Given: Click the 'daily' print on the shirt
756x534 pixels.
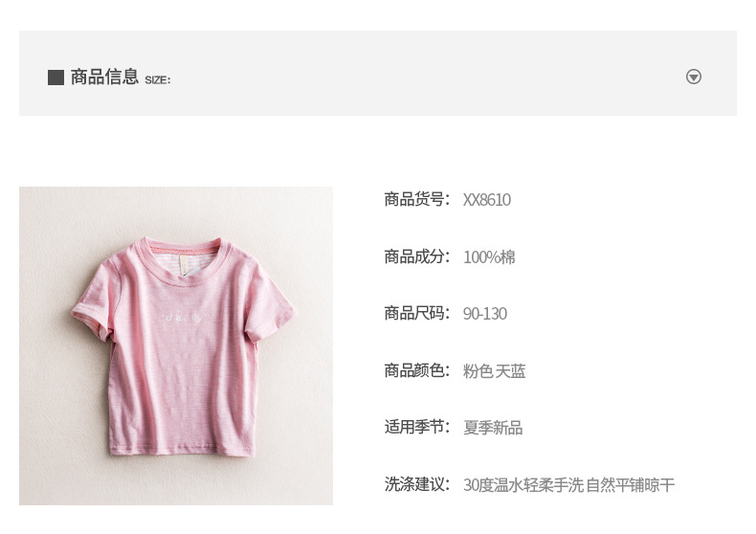Looking at the screenshot, I should [183, 318].
